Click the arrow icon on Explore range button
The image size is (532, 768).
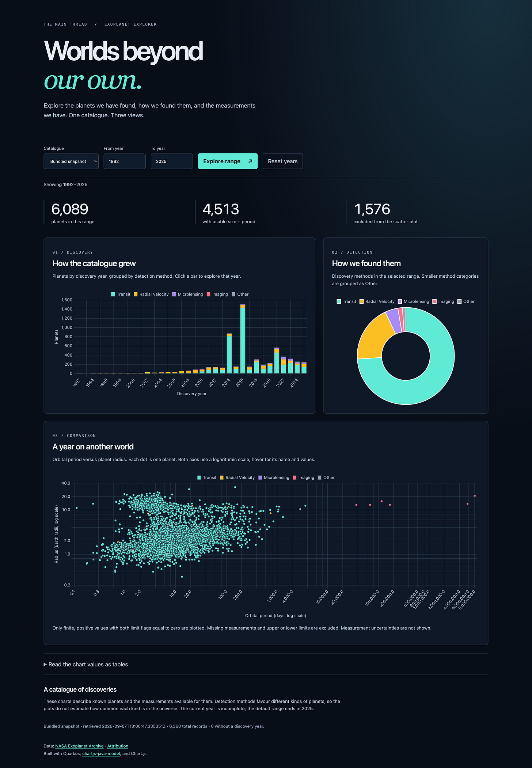tap(250, 161)
